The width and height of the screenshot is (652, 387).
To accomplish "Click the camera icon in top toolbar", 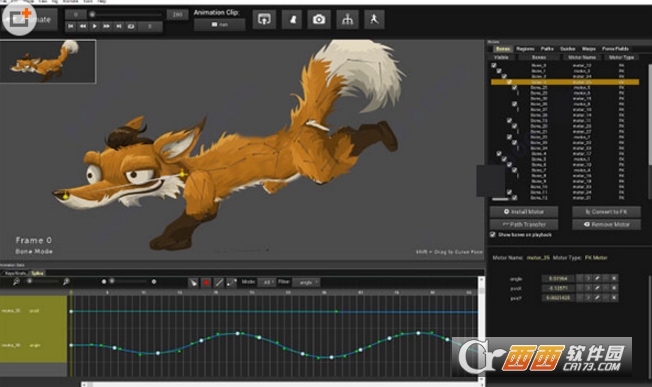I will [x=319, y=19].
